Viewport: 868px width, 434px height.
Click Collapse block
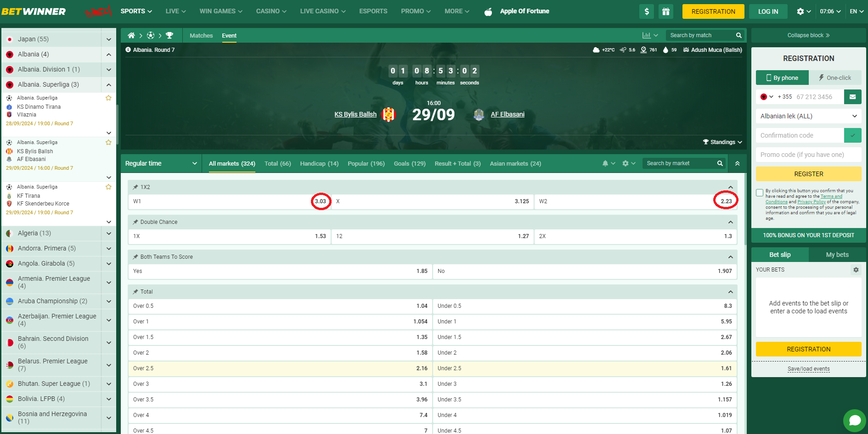pyautogui.click(x=809, y=35)
